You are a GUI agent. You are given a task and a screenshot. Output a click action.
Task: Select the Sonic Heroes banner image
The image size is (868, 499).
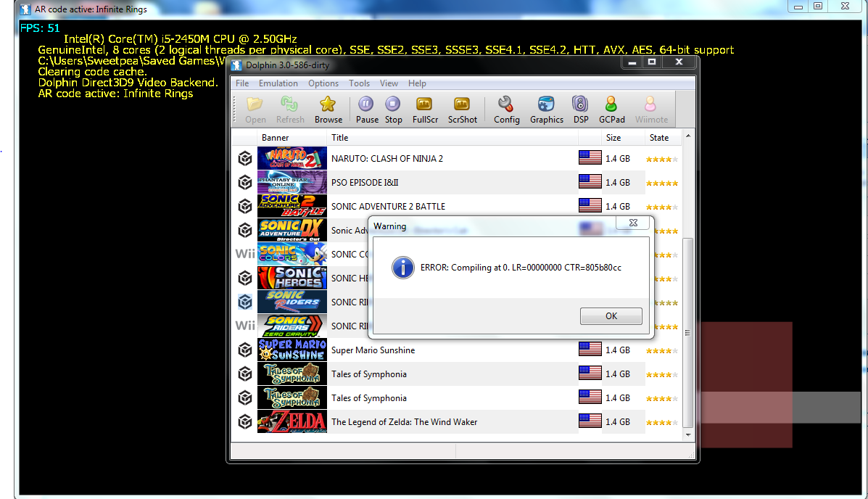tap(292, 278)
